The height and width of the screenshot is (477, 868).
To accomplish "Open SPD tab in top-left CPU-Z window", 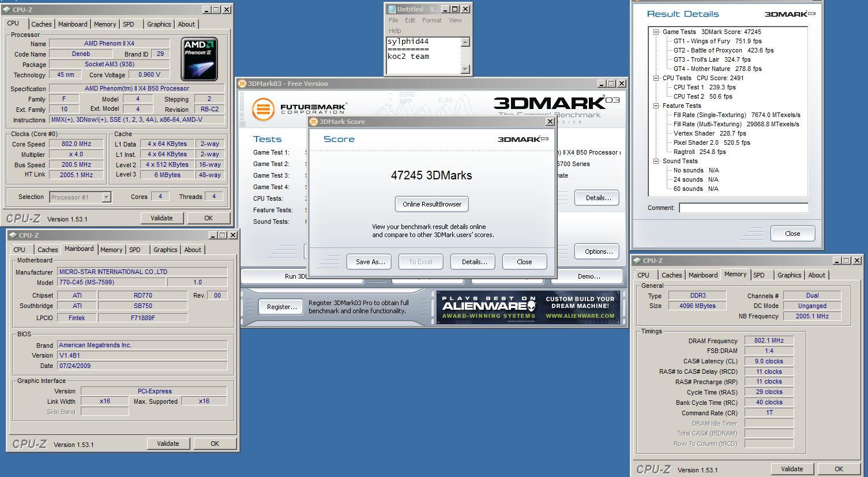I will pyautogui.click(x=129, y=24).
